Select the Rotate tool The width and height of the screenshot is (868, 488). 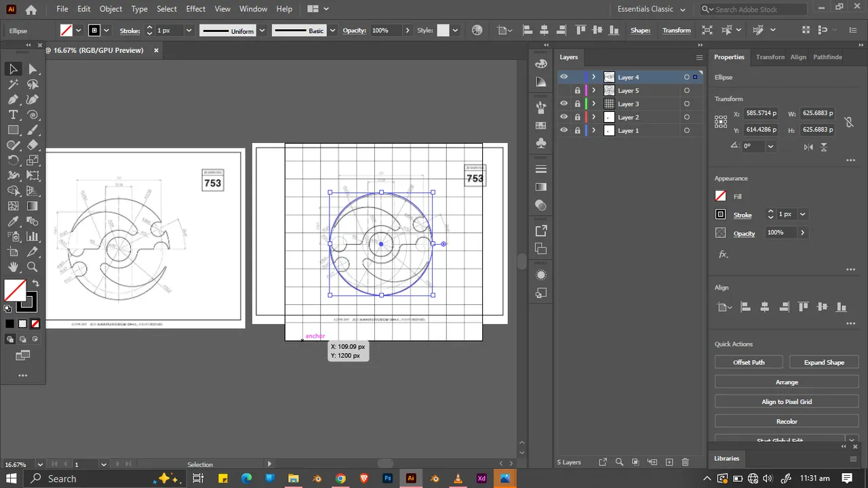(x=13, y=161)
